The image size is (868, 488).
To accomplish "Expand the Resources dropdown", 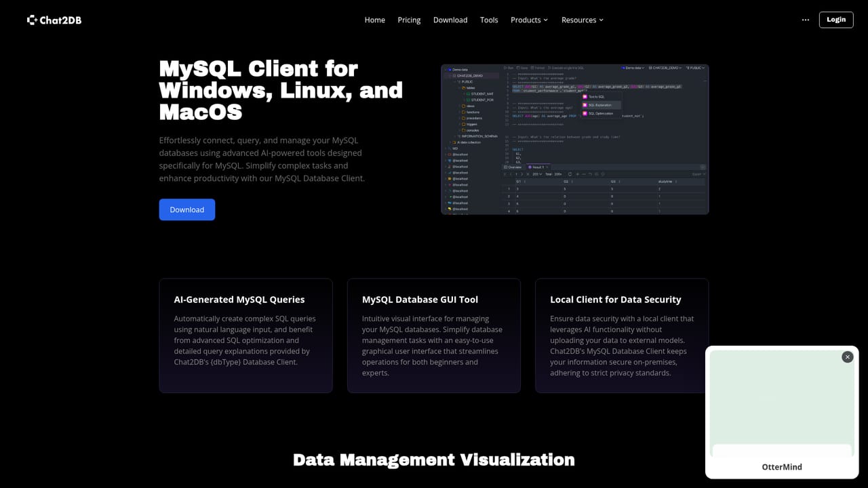I will 582,20.
